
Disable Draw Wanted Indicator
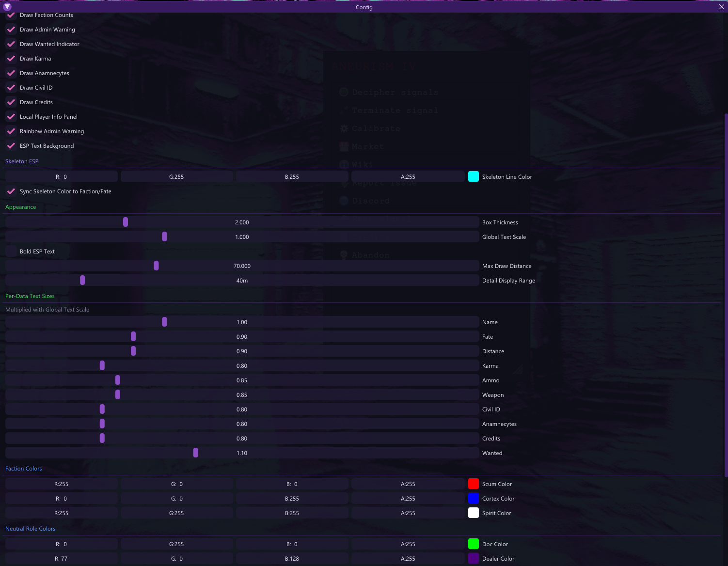[11, 44]
